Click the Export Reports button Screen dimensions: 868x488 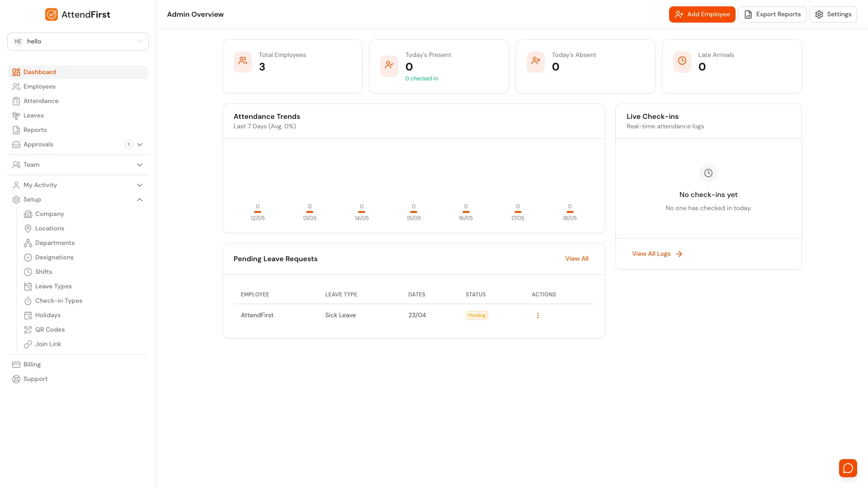(772, 14)
